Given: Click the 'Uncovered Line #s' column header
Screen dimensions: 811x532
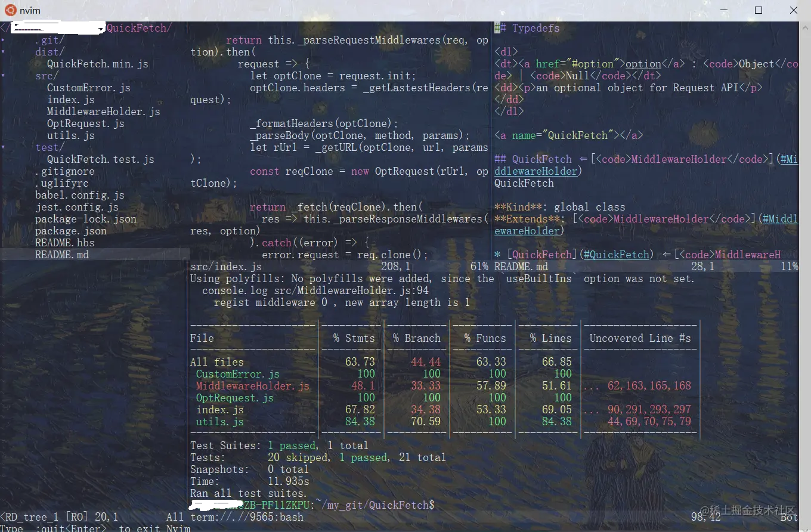Looking at the screenshot, I should pos(640,338).
